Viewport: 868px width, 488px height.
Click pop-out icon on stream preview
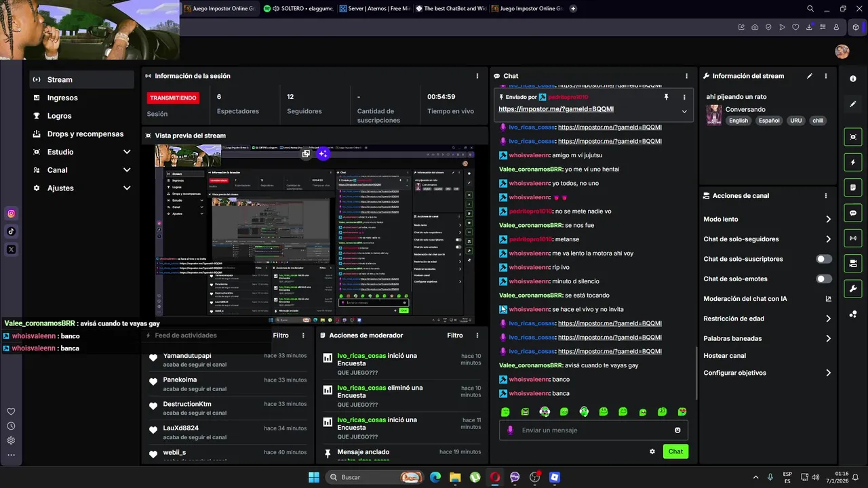click(x=306, y=154)
